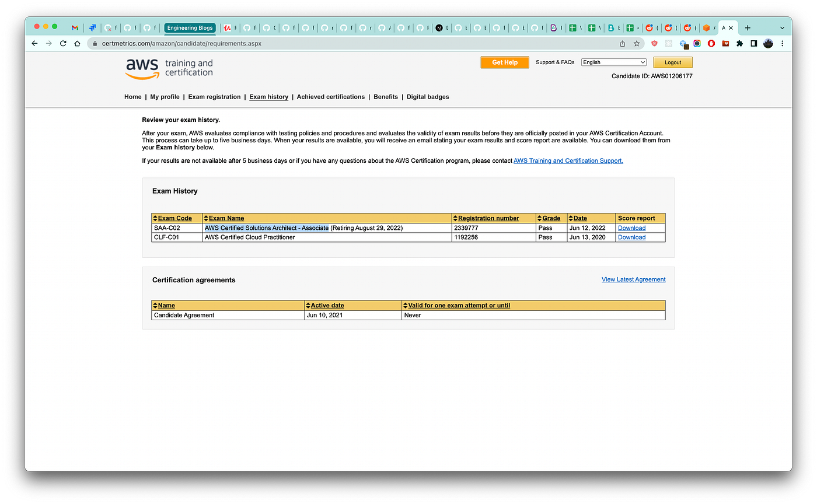Open the red hexagon ad blocker extension
The height and width of the screenshot is (504, 817).
coord(711,43)
